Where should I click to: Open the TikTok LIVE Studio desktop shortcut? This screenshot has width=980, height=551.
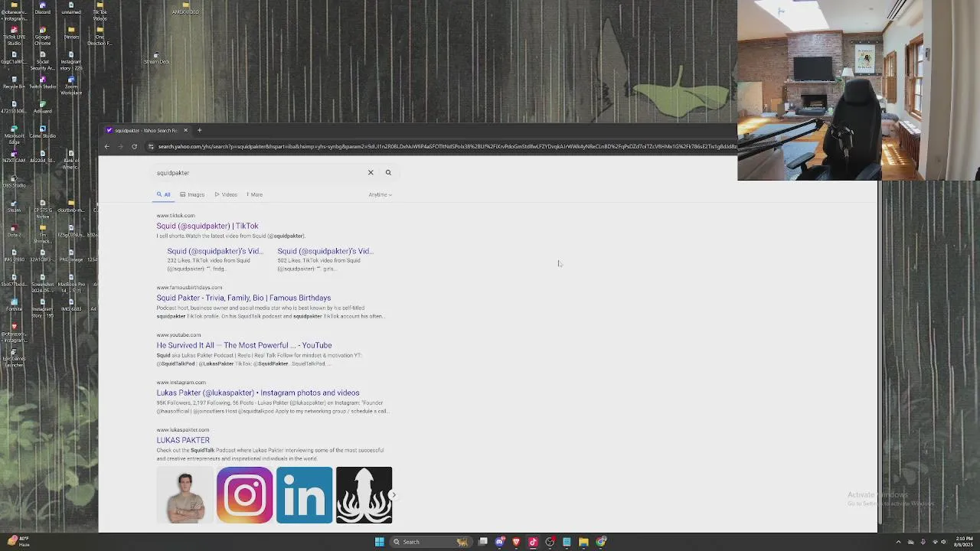point(14,36)
